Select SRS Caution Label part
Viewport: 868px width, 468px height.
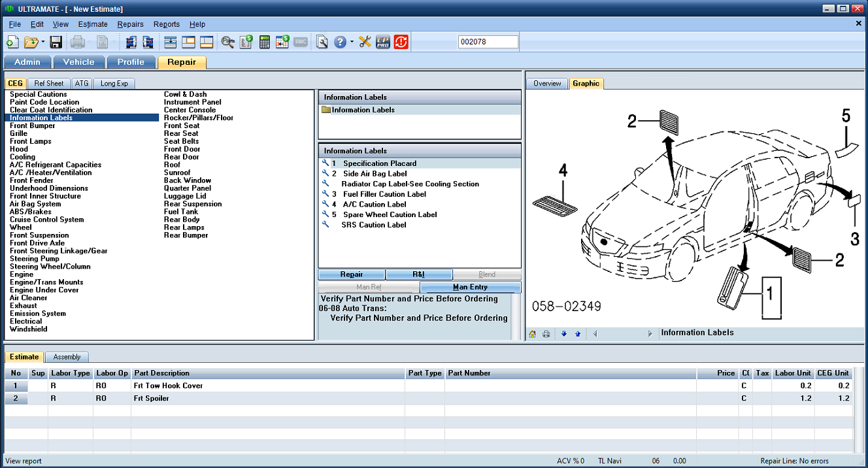click(x=374, y=225)
